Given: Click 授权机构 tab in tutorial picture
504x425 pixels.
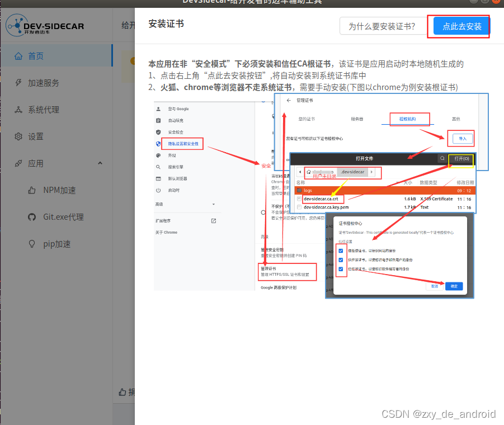Looking at the screenshot, I should tap(408, 119).
